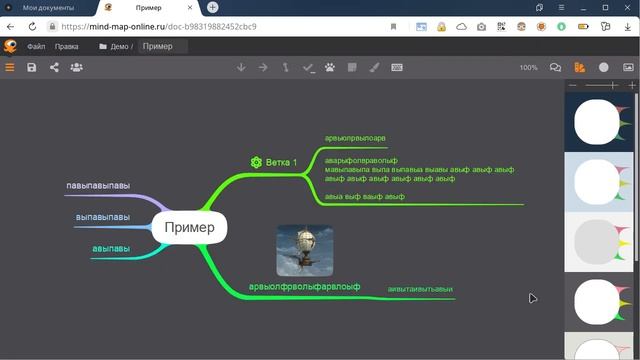Image resolution: width=640 pixels, height=360 pixels.
Task: Click the airship image thumbnail
Action: tap(305, 251)
